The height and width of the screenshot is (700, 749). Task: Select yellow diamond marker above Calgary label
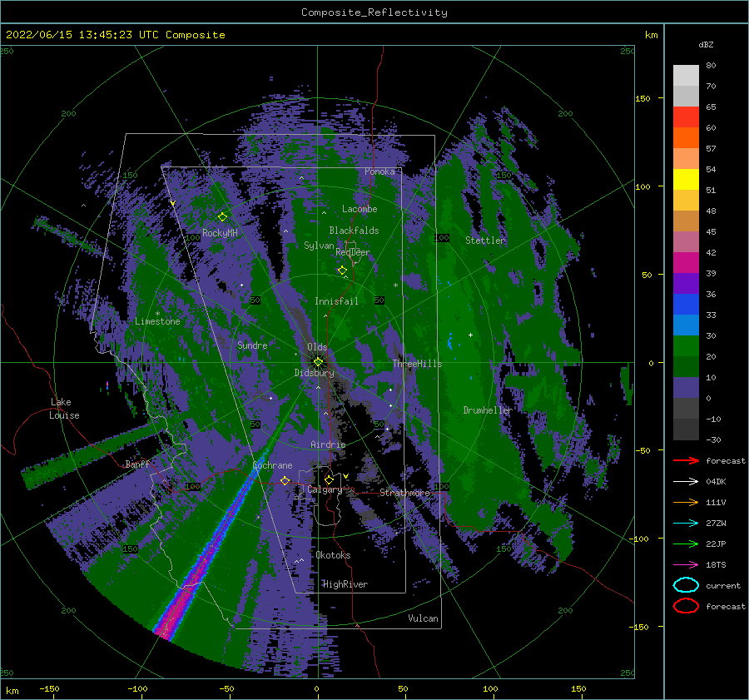click(x=329, y=479)
